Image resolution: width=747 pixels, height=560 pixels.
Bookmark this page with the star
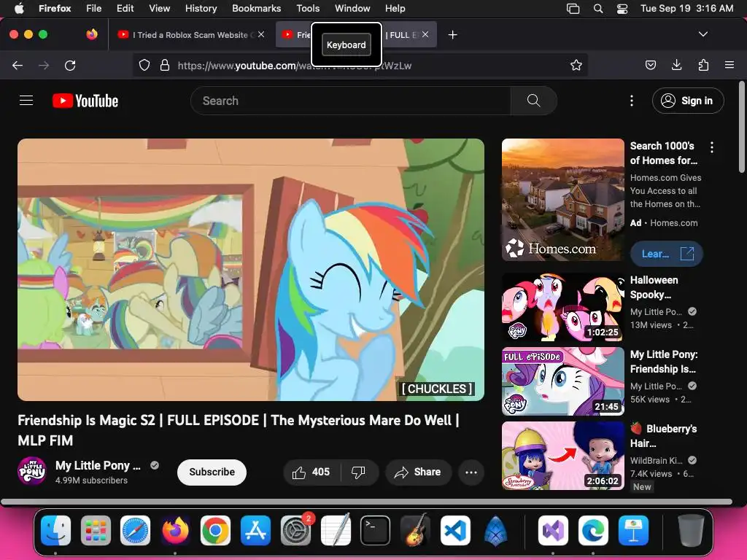(x=576, y=65)
